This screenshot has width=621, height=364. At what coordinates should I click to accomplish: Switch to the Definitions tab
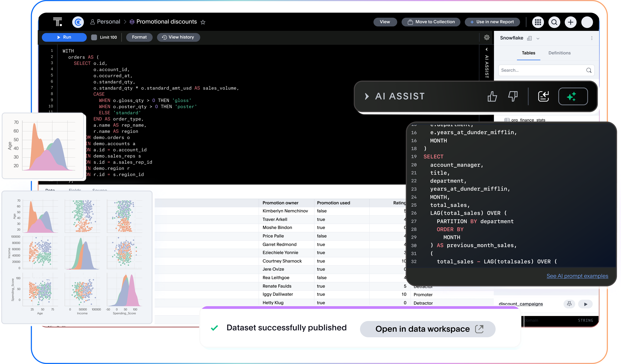tap(559, 53)
